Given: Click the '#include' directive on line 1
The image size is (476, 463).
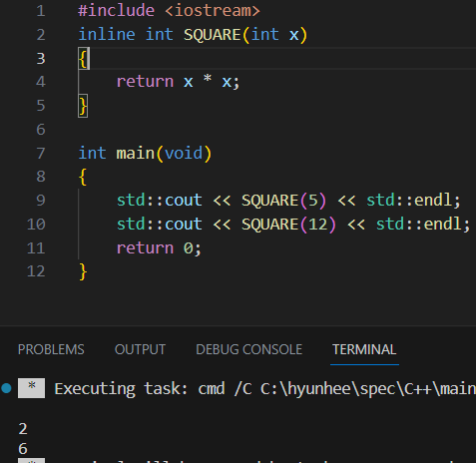Looking at the screenshot, I should [117, 11].
